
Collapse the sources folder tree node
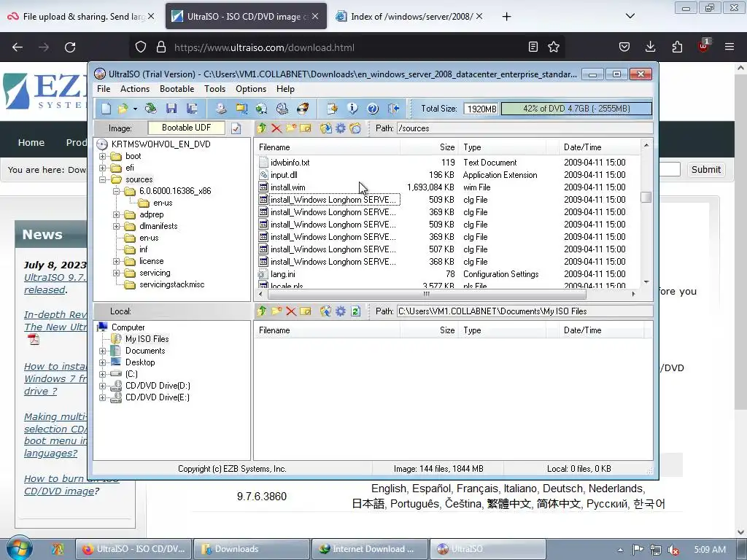point(102,179)
